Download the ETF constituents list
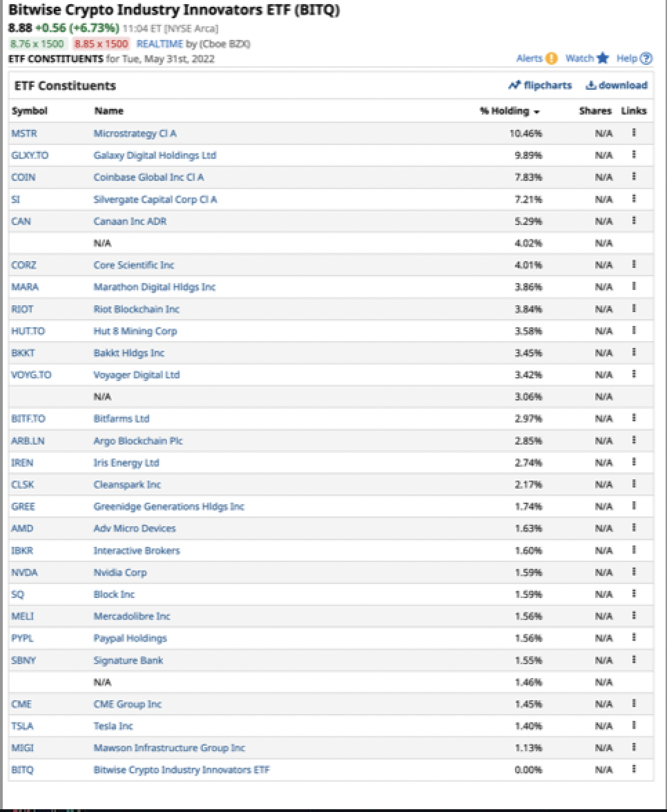Image resolution: width=667 pixels, height=812 pixels. (x=616, y=86)
